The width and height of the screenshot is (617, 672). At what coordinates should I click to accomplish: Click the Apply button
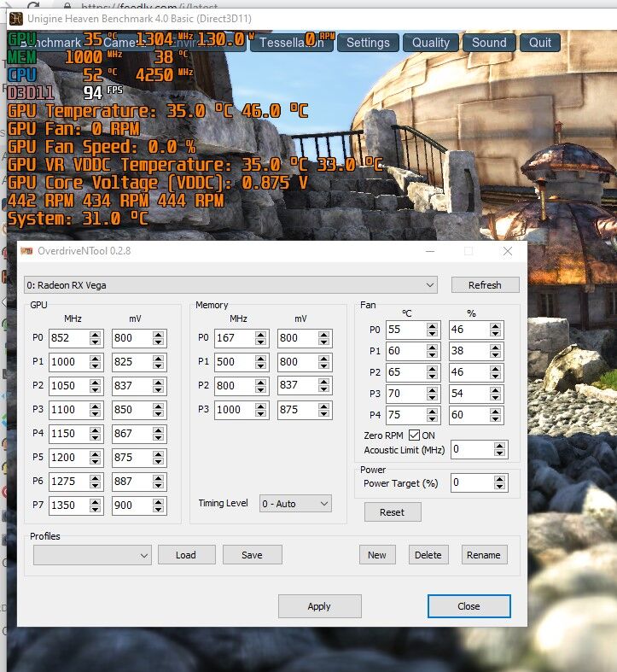(x=320, y=606)
